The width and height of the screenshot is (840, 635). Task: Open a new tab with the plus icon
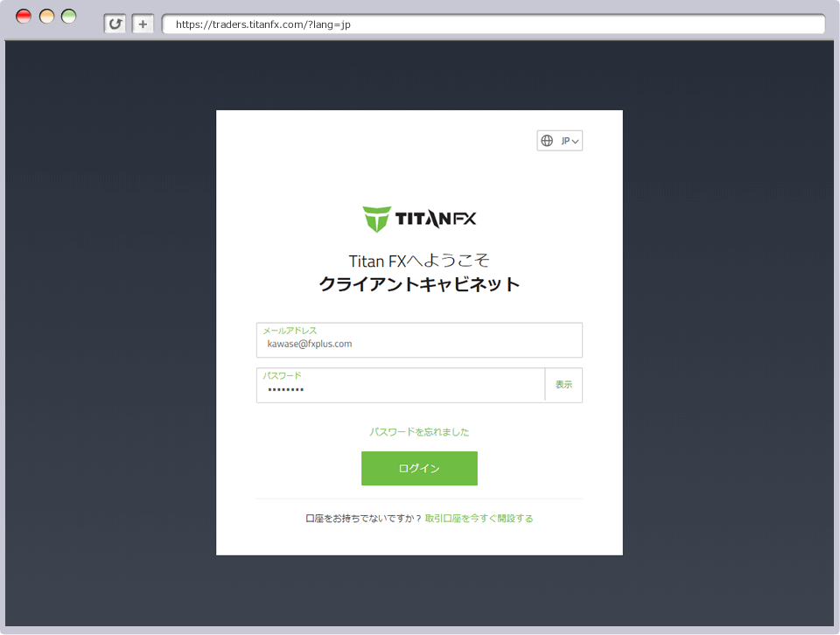142,24
